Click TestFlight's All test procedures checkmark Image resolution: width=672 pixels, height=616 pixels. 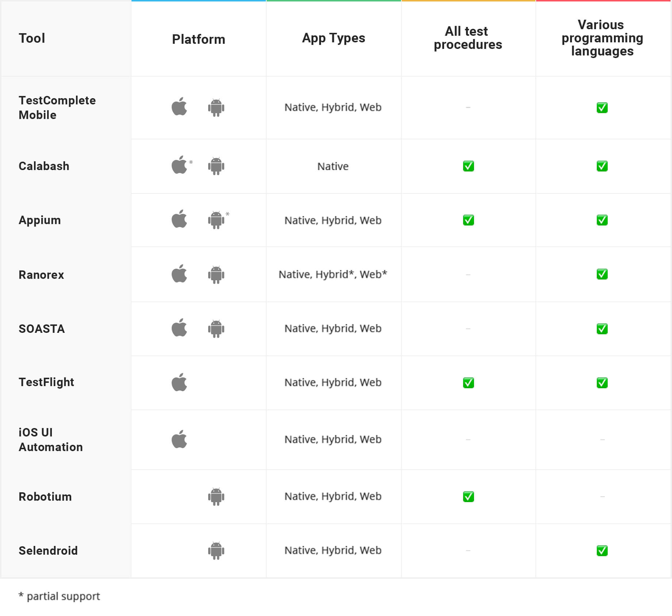pyautogui.click(x=468, y=383)
